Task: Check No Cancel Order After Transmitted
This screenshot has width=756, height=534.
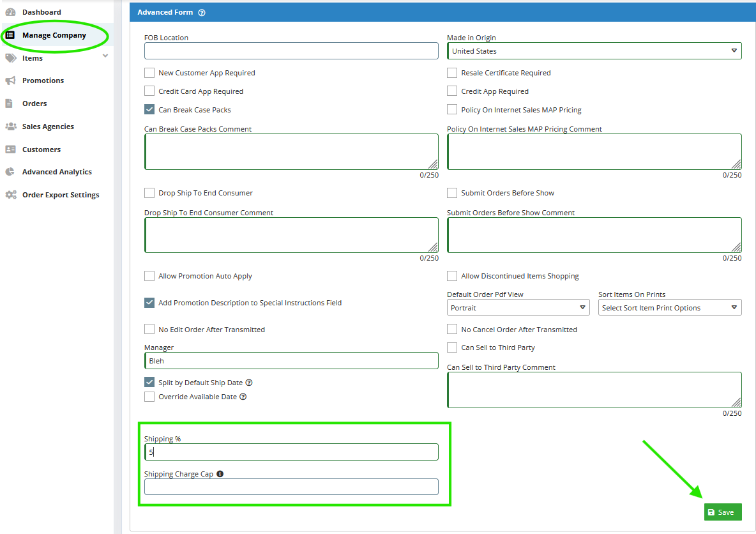Action: pyautogui.click(x=452, y=330)
